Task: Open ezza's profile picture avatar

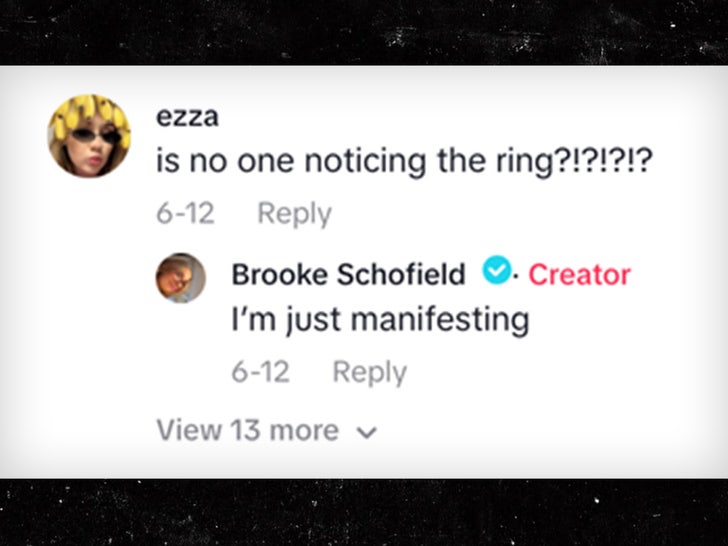Action: click(x=89, y=137)
